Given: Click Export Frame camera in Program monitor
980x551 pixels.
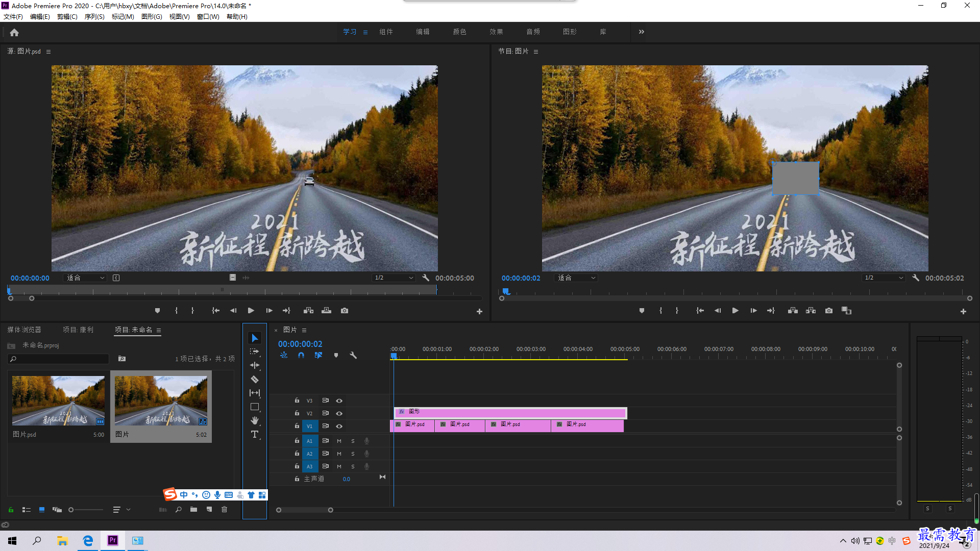Looking at the screenshot, I should [829, 311].
